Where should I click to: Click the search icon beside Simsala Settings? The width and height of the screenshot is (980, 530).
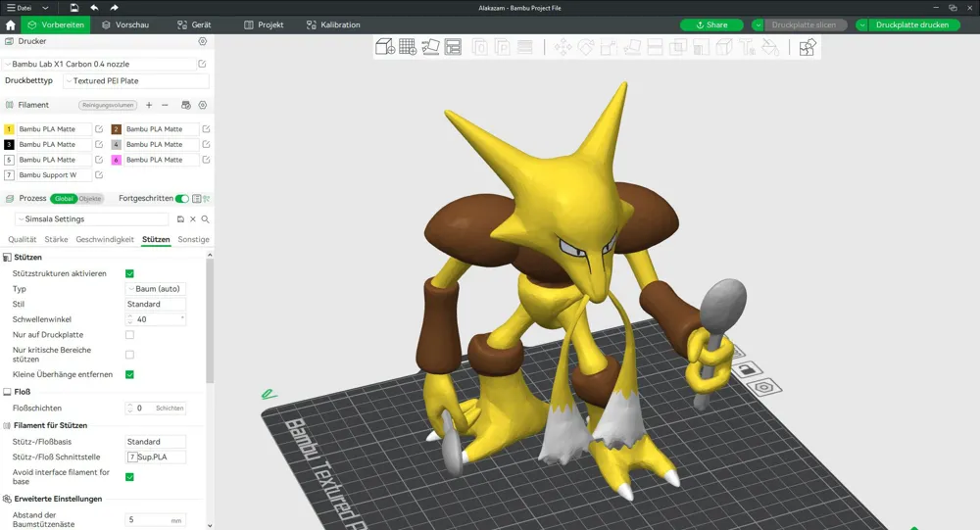[205, 219]
